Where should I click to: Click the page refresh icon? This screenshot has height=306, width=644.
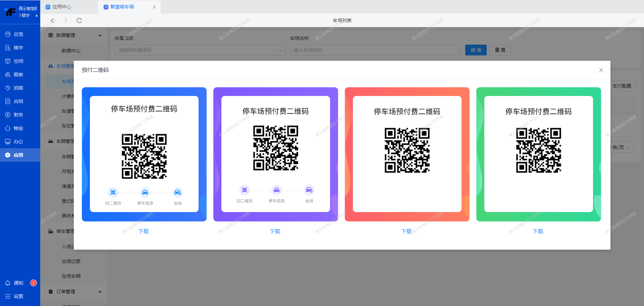[x=79, y=20]
